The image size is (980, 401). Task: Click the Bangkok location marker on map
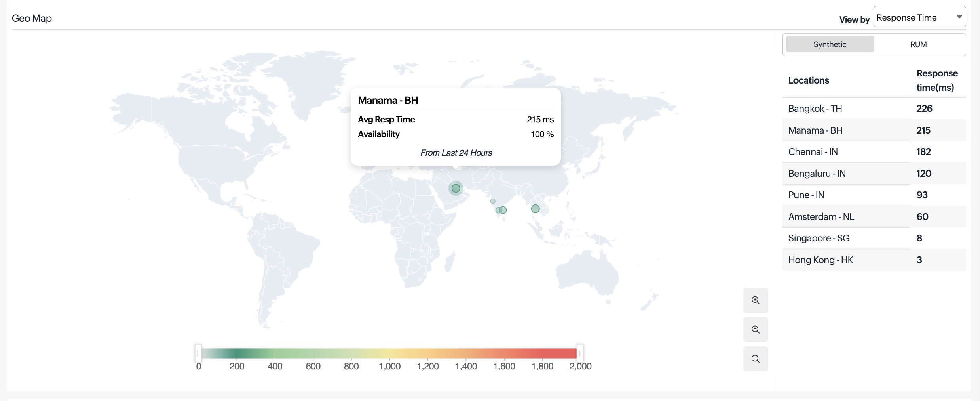tap(535, 209)
